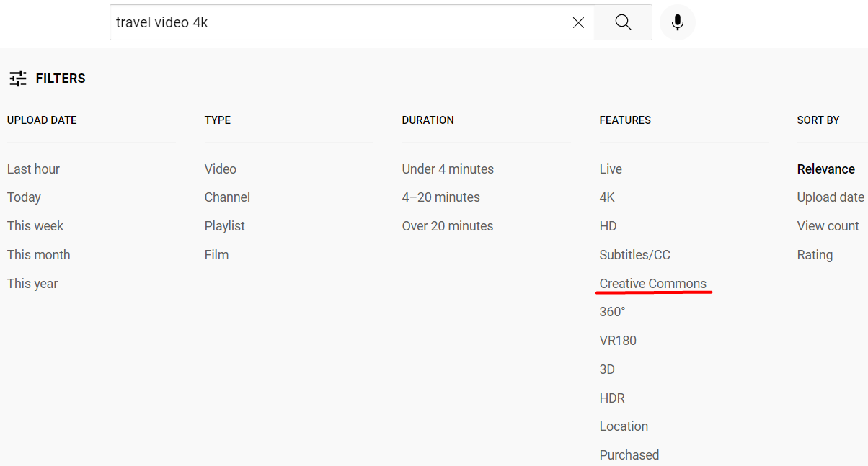The image size is (868, 466).
Task: Enable the HDR feature filter
Action: [x=612, y=398]
